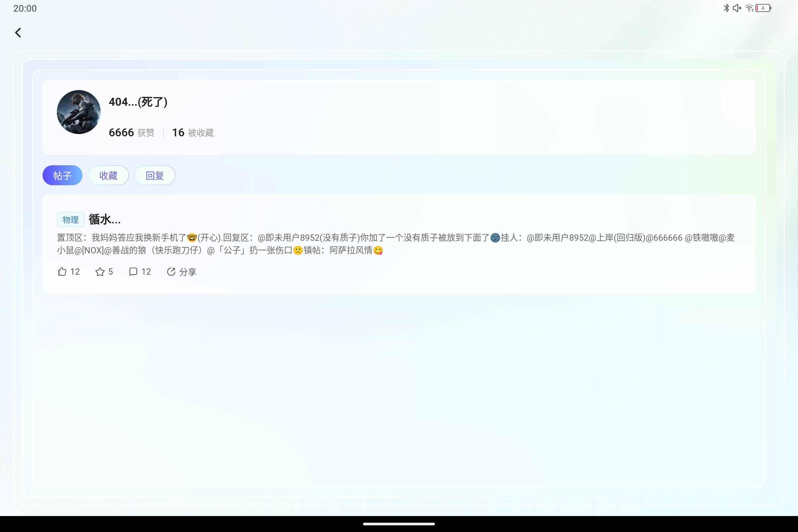Tap the username 404...(死了)
798x532 pixels.
138,102
